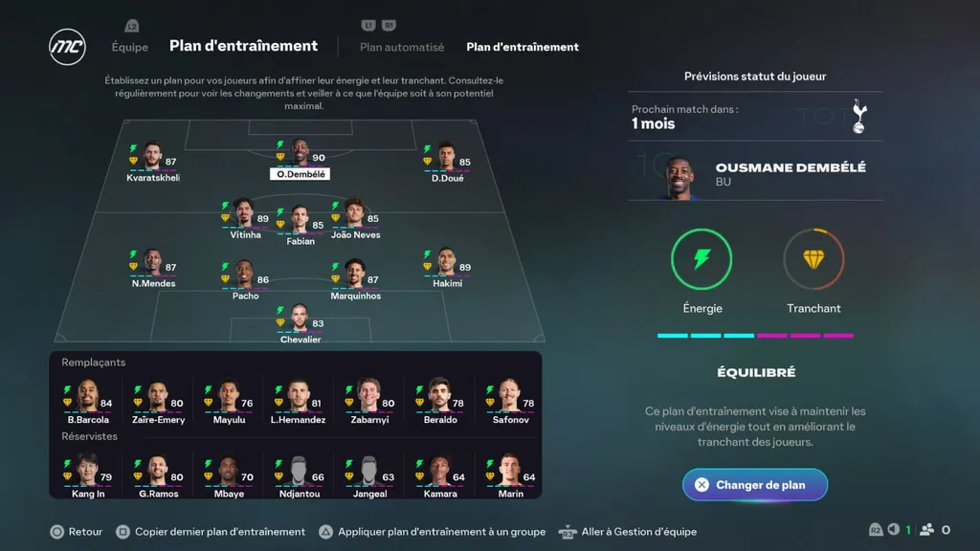Select Kvaratskheli on the pitch

click(153, 162)
